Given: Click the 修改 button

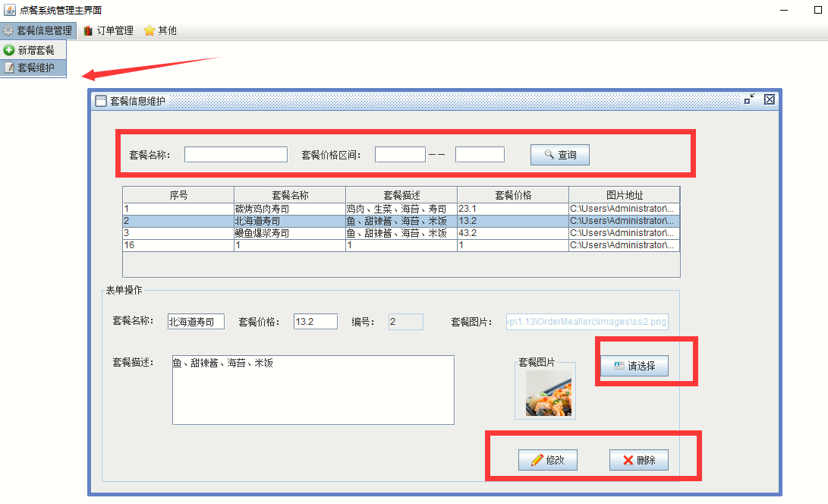Looking at the screenshot, I should click(548, 460).
